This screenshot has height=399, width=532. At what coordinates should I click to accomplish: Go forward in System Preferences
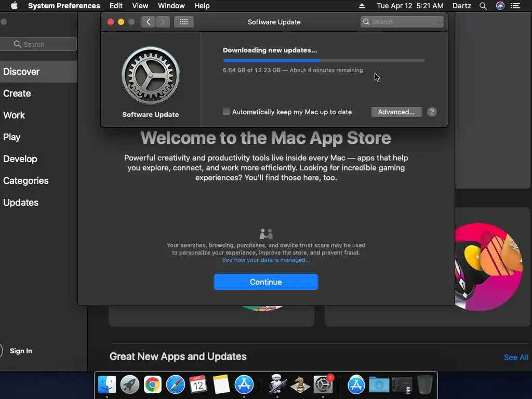(163, 22)
